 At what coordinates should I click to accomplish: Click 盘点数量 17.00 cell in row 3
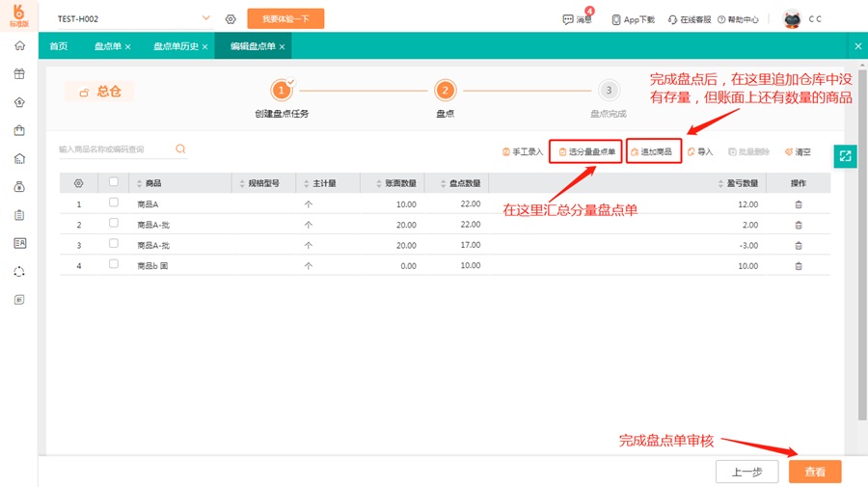click(x=470, y=245)
